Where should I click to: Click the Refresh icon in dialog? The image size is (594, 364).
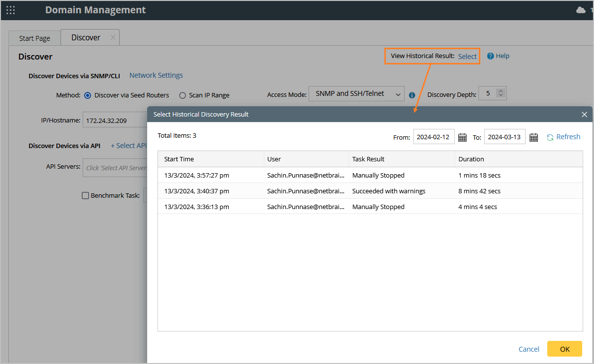click(x=550, y=137)
